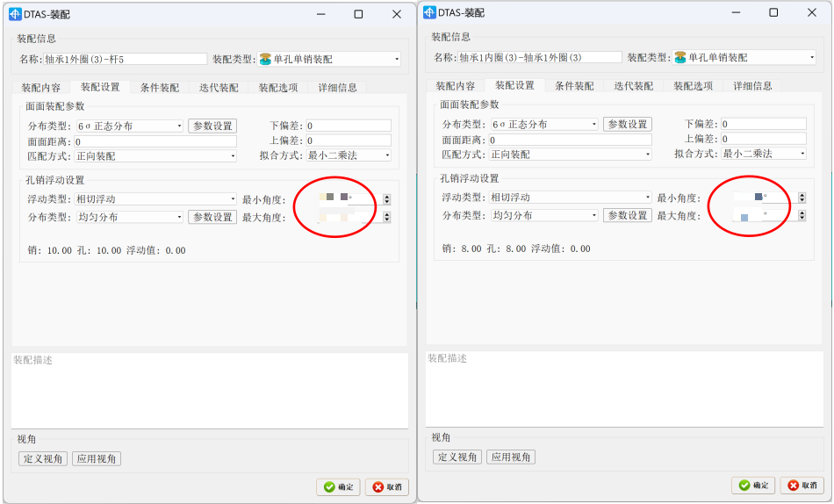Switch to 条件装配 tab in left window
The height and width of the screenshot is (504, 834).
[x=160, y=88]
